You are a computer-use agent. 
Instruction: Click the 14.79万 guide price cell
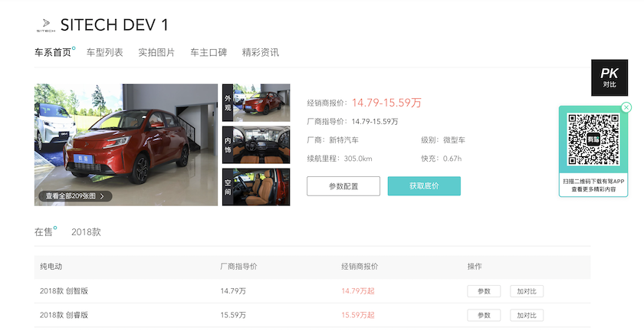[x=233, y=290]
